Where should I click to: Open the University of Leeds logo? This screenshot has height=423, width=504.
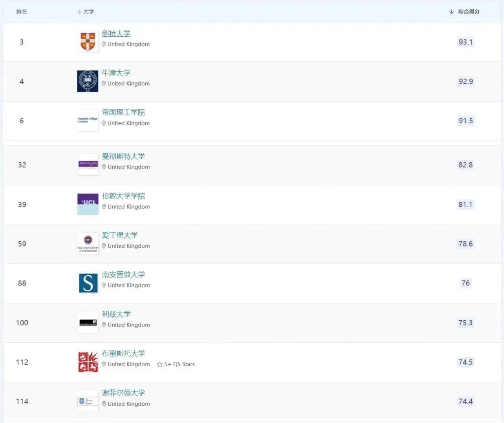88,323
